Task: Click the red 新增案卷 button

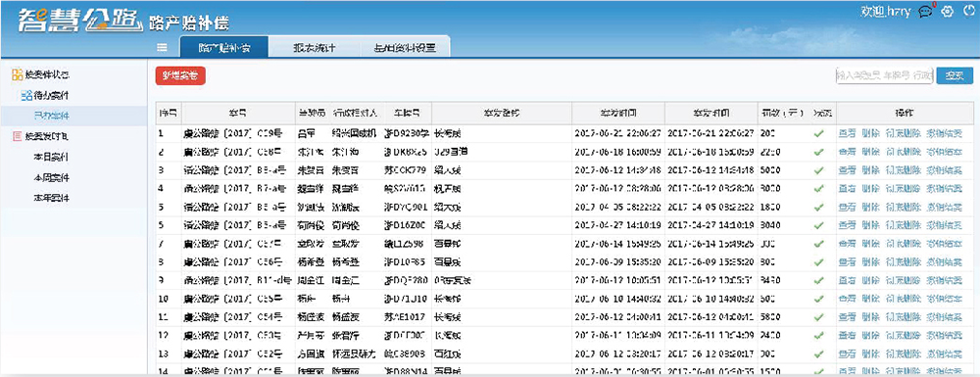Action: click(180, 75)
